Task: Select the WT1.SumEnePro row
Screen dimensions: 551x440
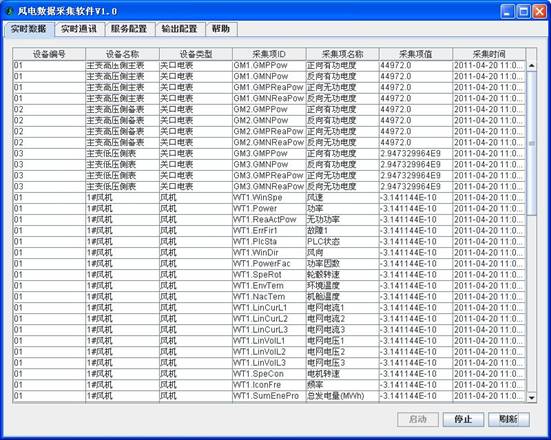Action: pyautogui.click(x=269, y=396)
